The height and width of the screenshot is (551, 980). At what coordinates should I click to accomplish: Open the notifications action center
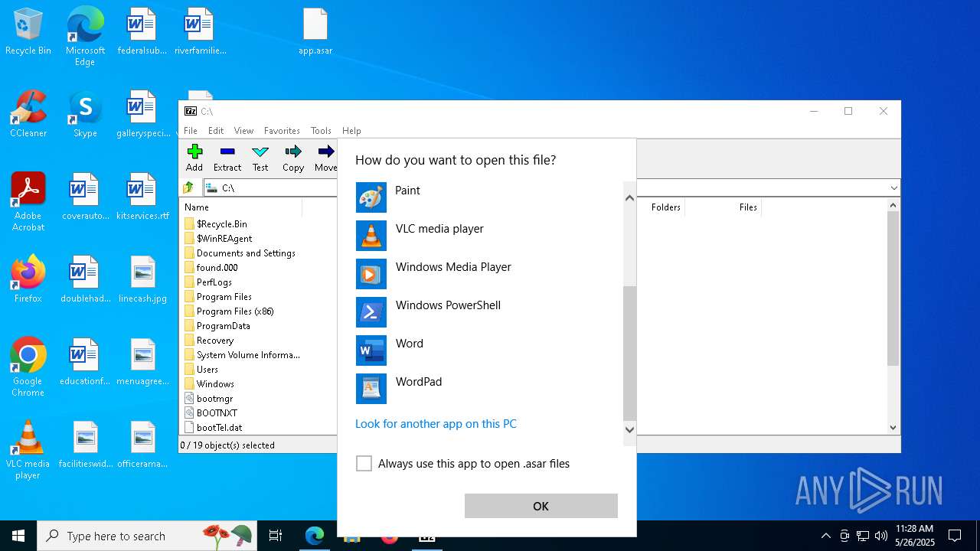pyautogui.click(x=955, y=536)
